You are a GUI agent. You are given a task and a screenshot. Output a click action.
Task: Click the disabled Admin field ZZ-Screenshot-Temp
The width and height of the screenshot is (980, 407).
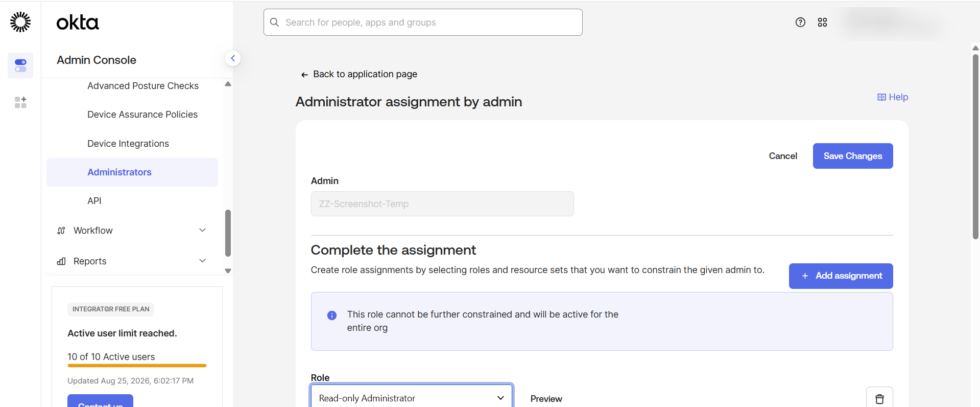click(x=442, y=204)
